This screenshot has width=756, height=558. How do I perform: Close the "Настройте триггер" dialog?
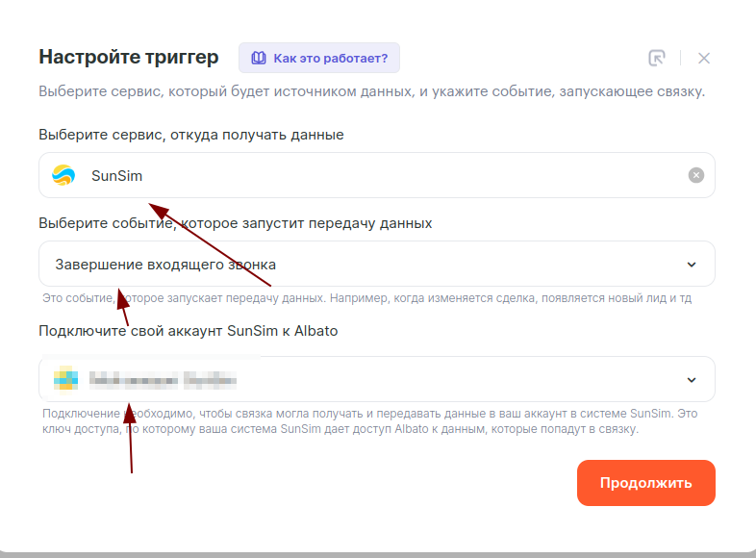[x=704, y=58]
